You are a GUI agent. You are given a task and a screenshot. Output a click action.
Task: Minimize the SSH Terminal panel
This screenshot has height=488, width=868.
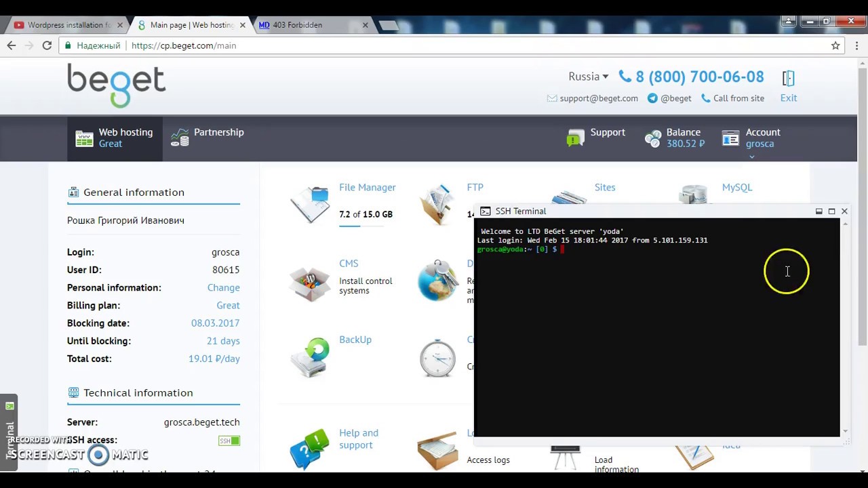(818, 211)
